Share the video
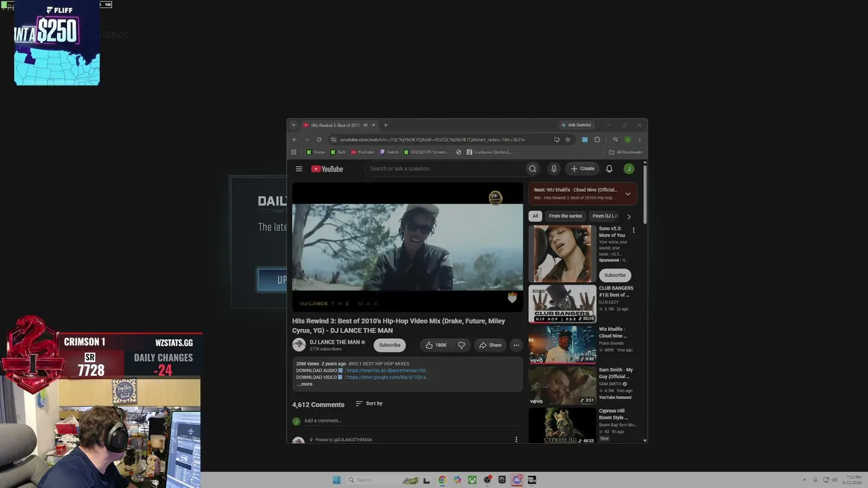 click(490, 345)
